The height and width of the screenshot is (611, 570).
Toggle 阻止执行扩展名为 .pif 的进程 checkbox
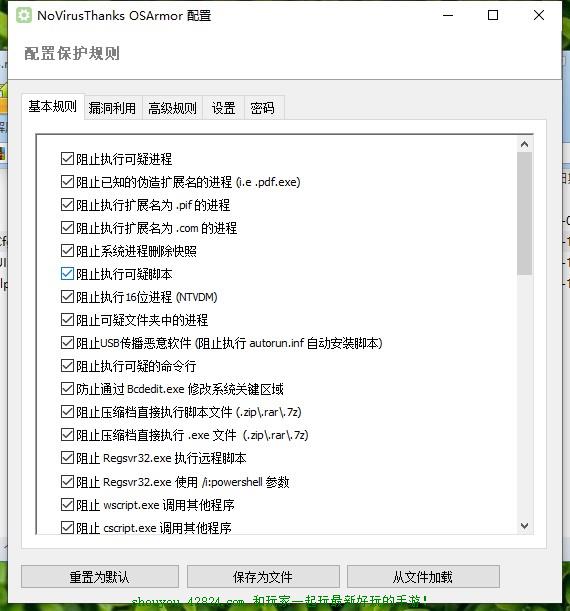(67, 205)
